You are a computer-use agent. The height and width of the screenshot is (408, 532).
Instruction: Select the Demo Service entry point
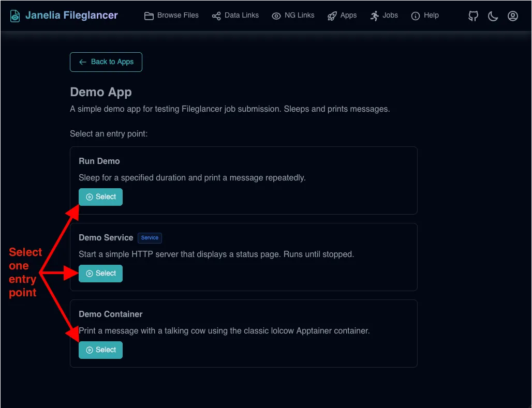(x=100, y=274)
